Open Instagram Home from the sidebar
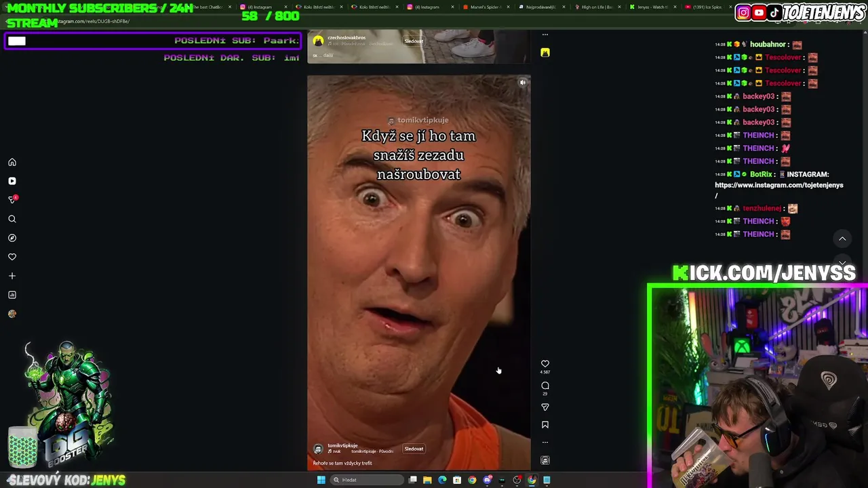This screenshot has width=868, height=488. 12,163
